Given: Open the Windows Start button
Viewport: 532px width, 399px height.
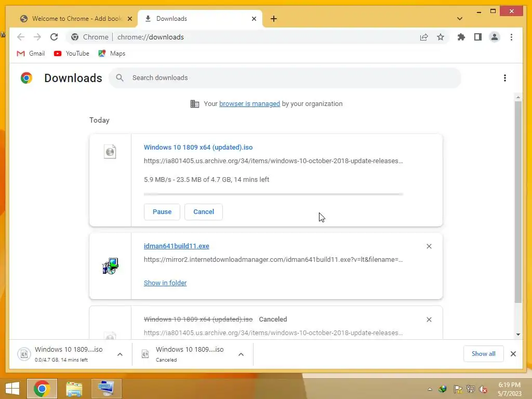Looking at the screenshot, I should (12, 389).
